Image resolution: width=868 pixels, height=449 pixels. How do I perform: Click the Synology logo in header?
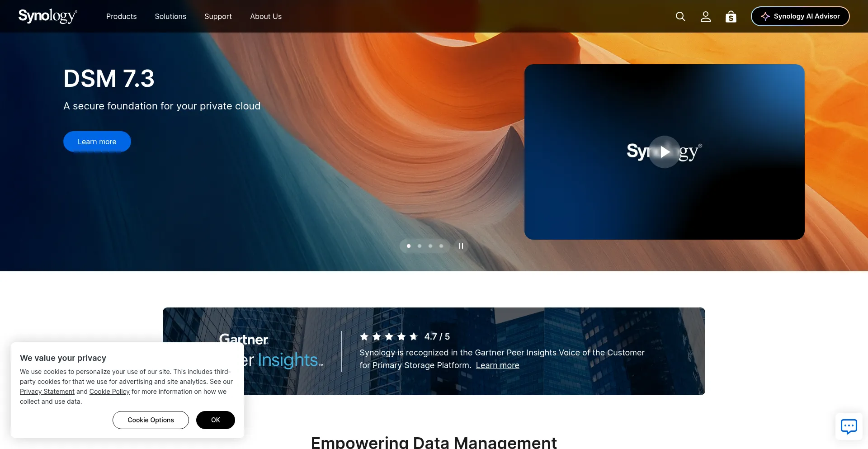coord(47,16)
